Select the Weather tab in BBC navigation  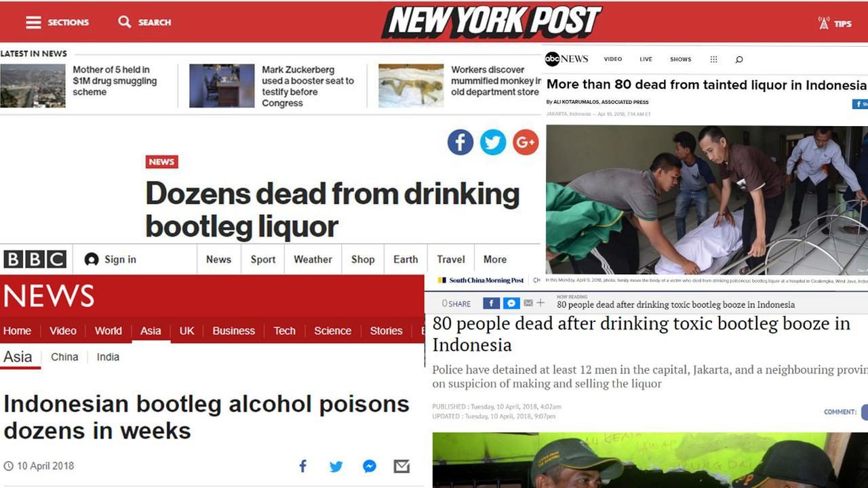pyautogui.click(x=313, y=260)
